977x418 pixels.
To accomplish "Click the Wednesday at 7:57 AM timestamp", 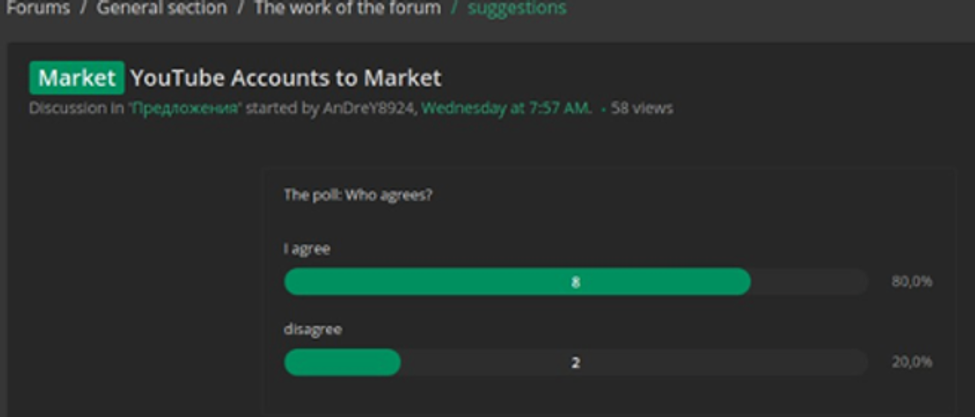I will click(x=506, y=108).
